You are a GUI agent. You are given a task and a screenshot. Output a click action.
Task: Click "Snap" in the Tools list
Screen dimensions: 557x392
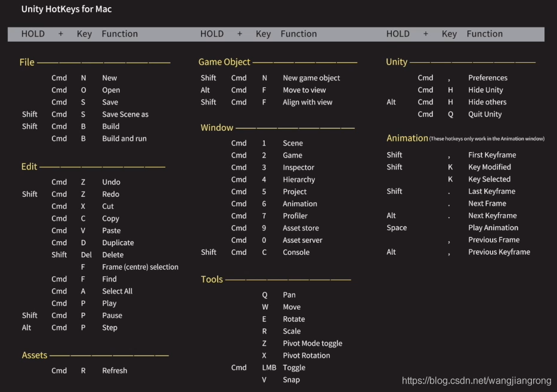click(x=291, y=380)
